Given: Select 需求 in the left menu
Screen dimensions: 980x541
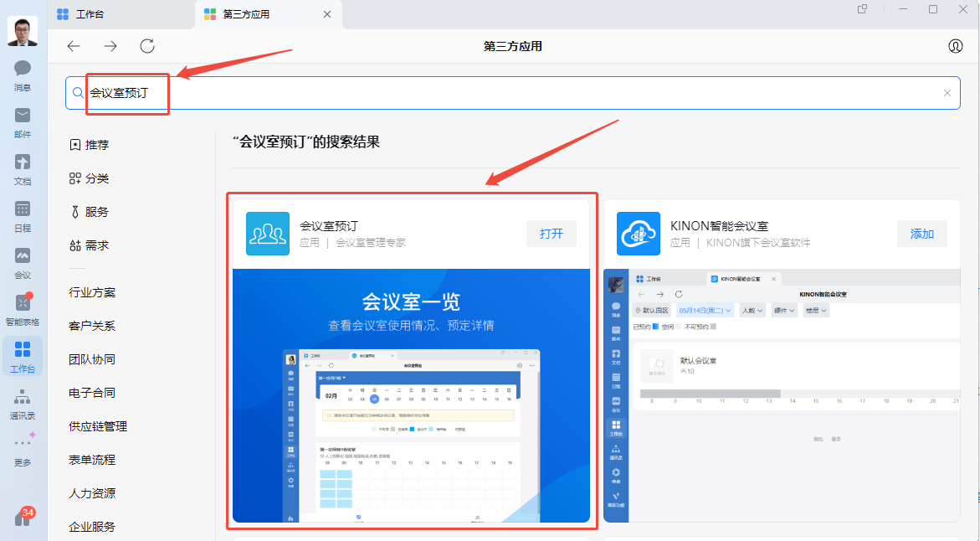Looking at the screenshot, I should (x=89, y=246).
